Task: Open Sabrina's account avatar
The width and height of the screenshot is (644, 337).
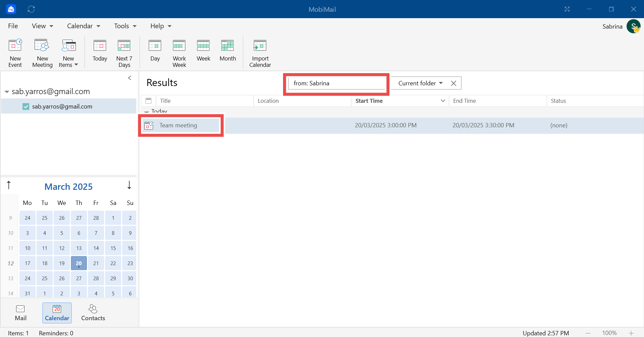Action: pyautogui.click(x=633, y=26)
